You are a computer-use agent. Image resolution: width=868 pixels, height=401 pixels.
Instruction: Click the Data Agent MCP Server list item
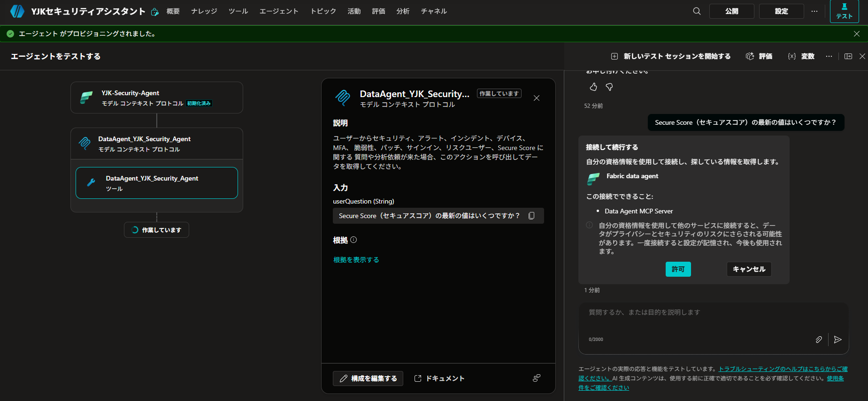pos(638,212)
